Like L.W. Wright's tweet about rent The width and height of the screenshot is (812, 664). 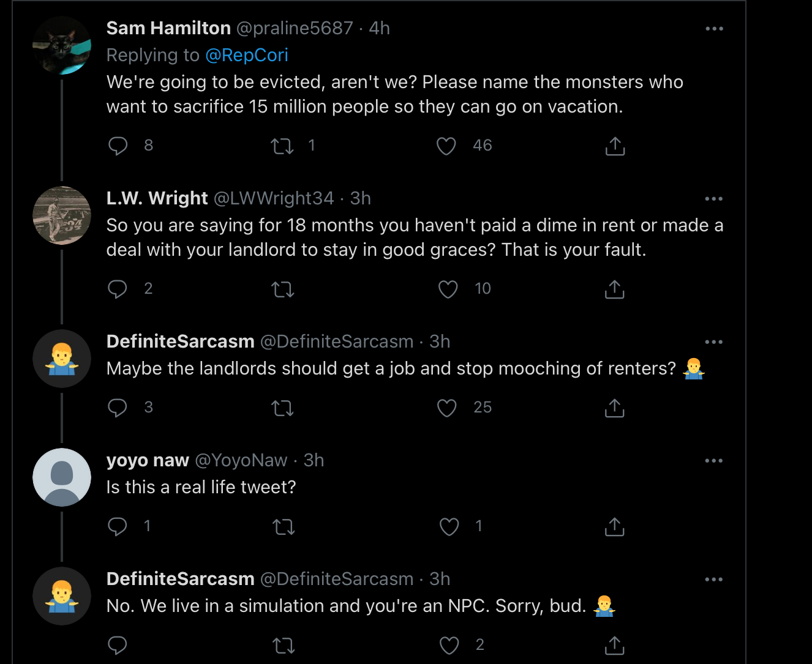pos(448,289)
